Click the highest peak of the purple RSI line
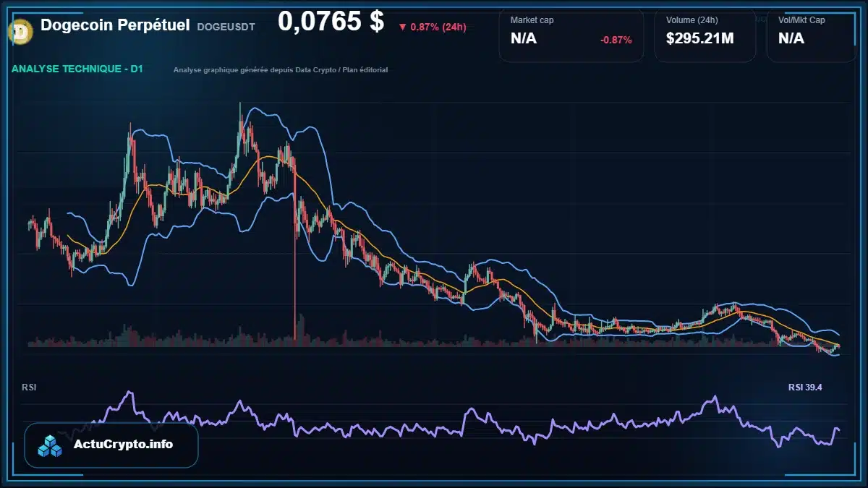 click(129, 393)
